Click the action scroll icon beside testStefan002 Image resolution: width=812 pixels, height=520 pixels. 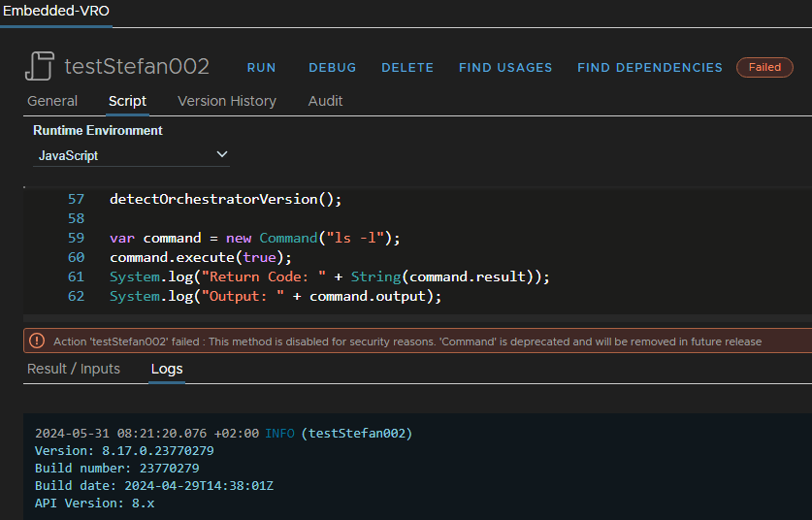(x=39, y=67)
